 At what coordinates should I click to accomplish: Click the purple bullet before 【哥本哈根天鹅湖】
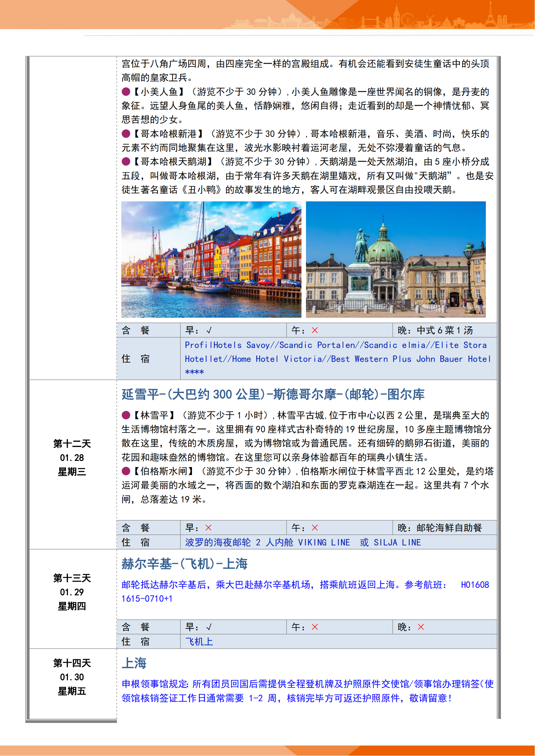126,162
